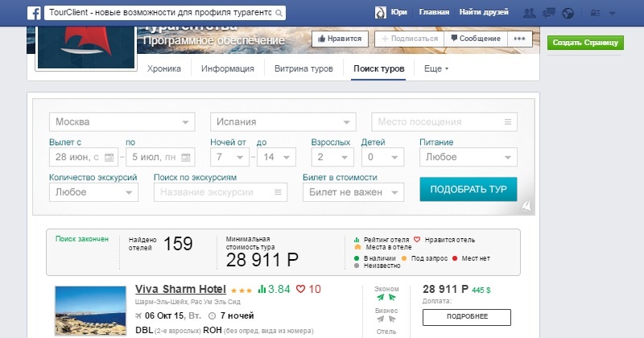Go to Главная in top bar

(x=434, y=12)
